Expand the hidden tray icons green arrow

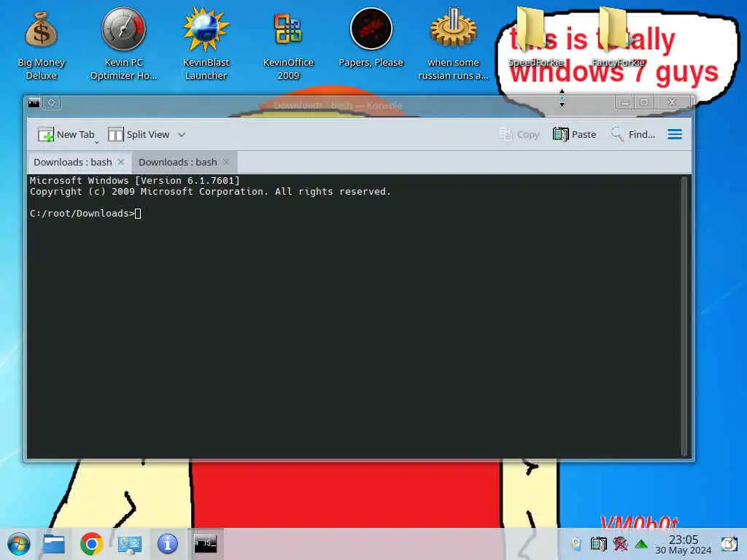pos(641,544)
